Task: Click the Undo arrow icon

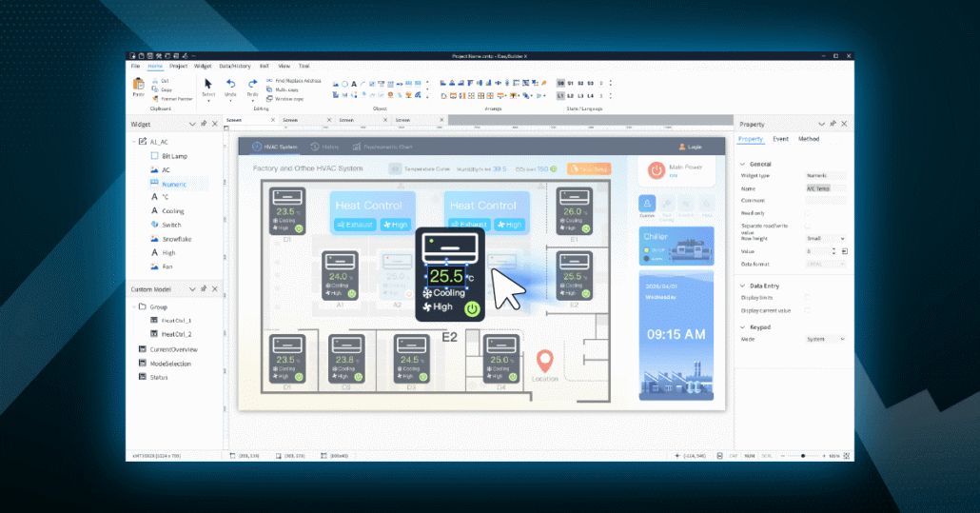Action: tap(230, 84)
